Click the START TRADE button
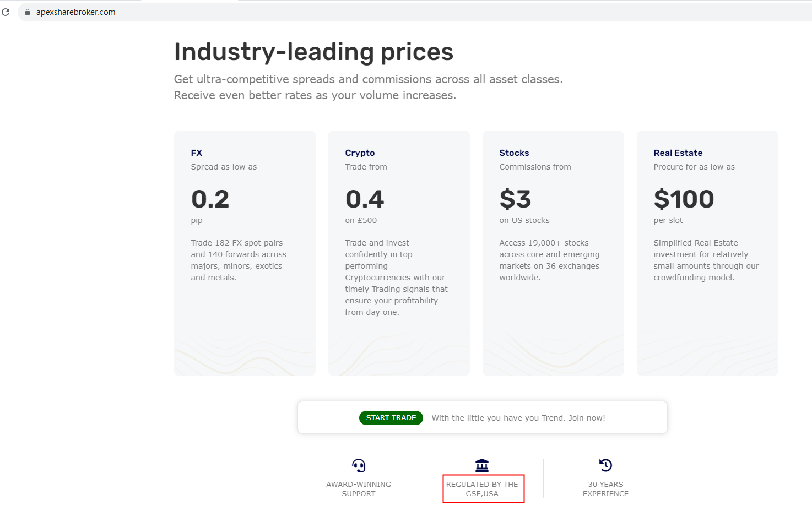Viewport: 812px width, 511px height. [x=391, y=418]
